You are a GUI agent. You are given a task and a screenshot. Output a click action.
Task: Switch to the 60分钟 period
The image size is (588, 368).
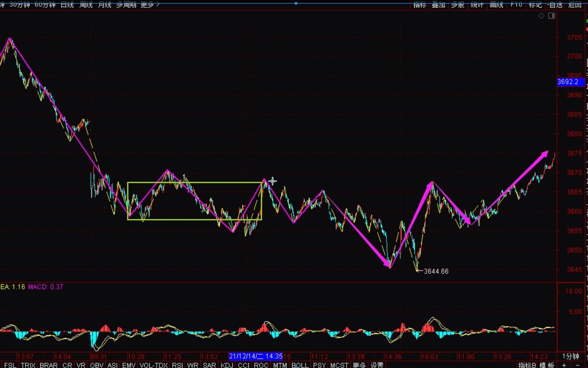pos(45,4)
